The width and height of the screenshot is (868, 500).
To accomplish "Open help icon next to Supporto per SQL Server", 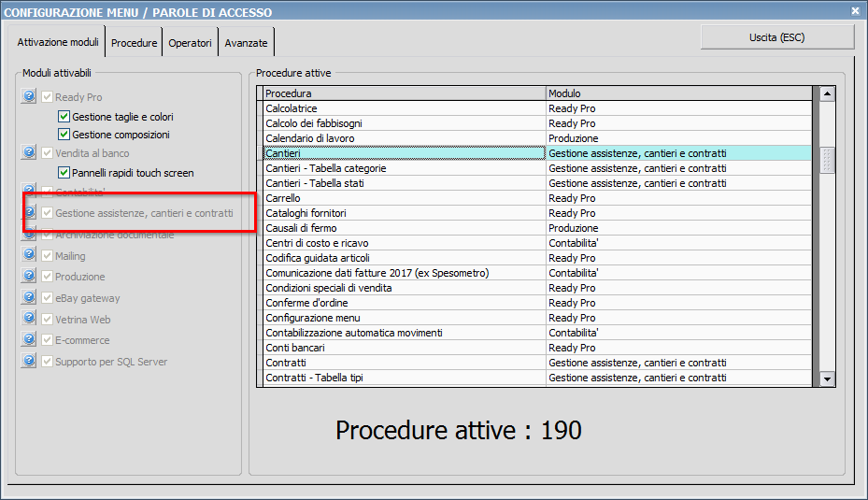I will 29,361.
